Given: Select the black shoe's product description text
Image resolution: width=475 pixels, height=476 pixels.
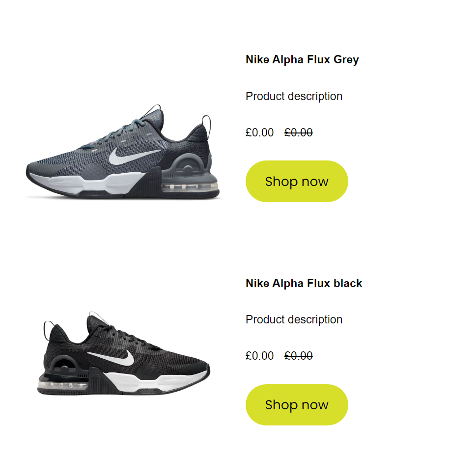Looking at the screenshot, I should (x=294, y=319).
